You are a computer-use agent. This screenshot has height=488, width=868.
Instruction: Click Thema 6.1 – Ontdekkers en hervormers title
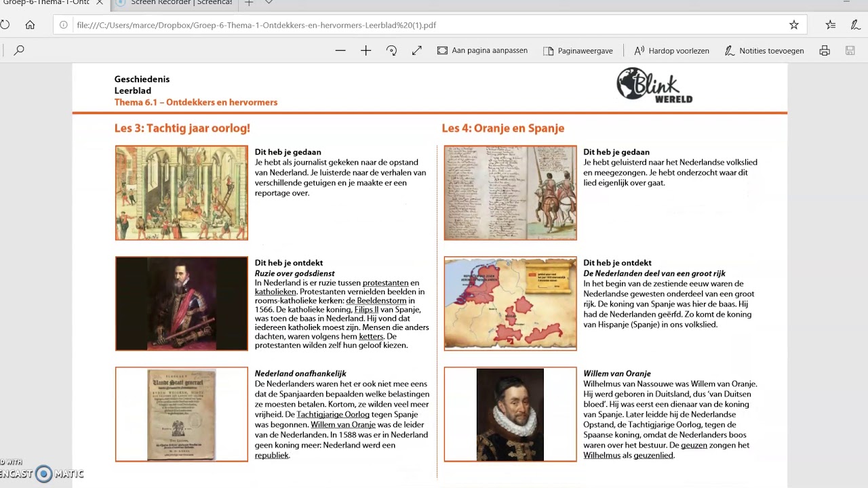[196, 102]
